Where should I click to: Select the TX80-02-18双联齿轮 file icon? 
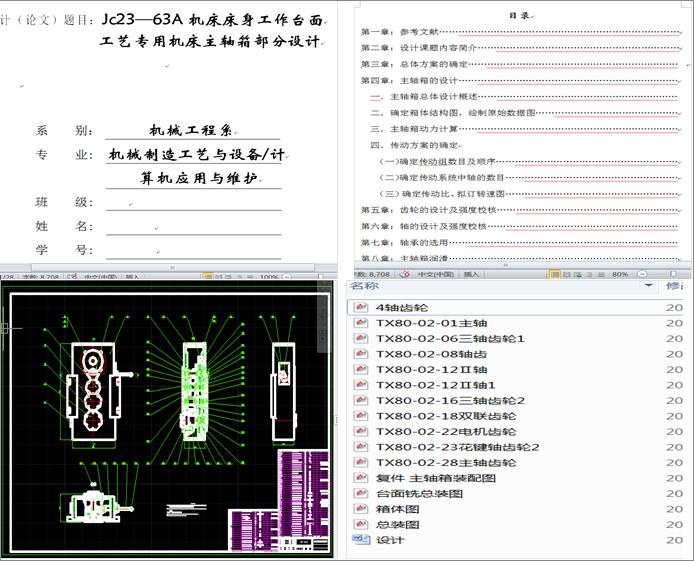[361, 416]
